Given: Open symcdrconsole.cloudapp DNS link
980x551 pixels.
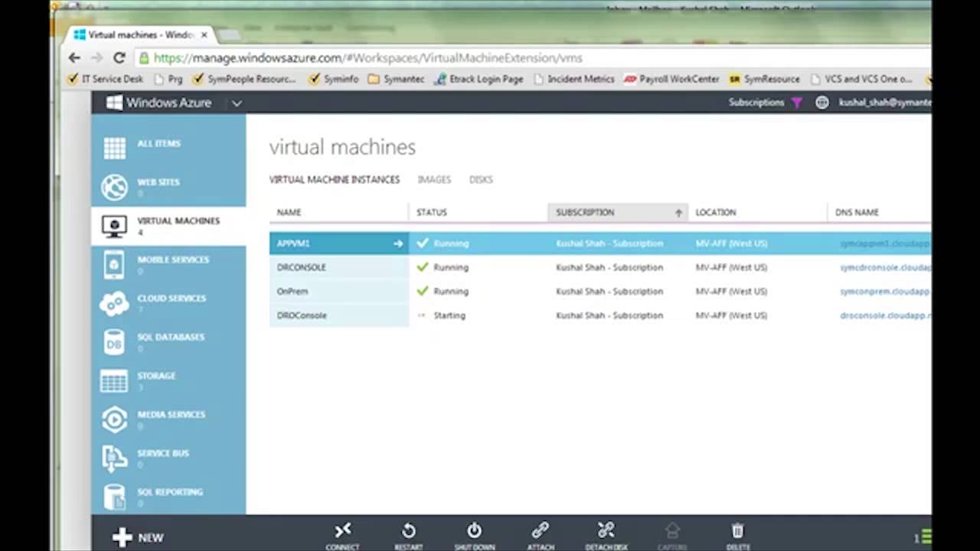Looking at the screenshot, I should [885, 268].
